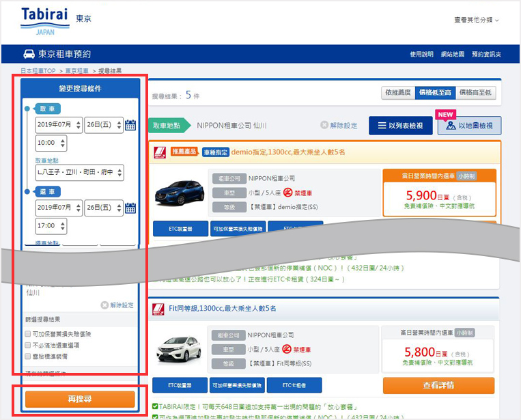Sort results by 價格低至高

pos(435,93)
